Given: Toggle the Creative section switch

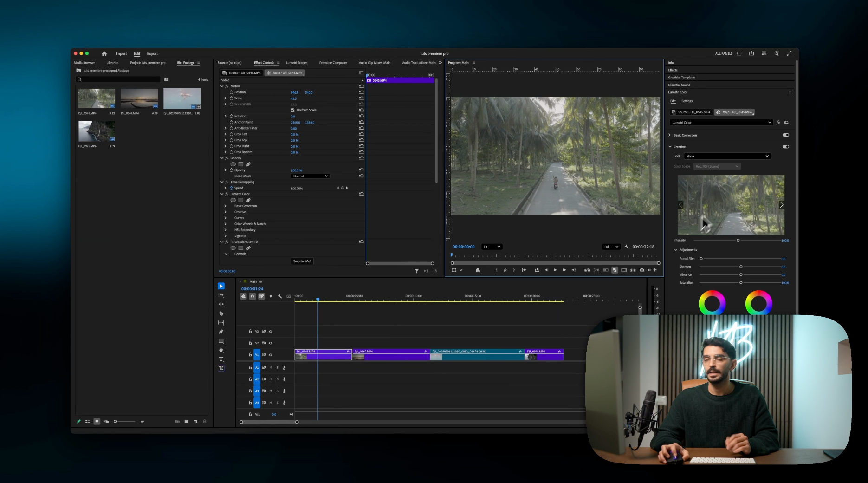Looking at the screenshot, I should pyautogui.click(x=786, y=147).
